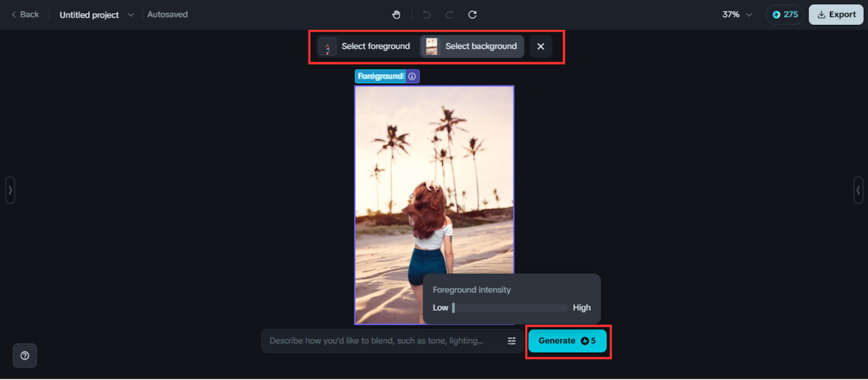
Task: Open the Untitled project name dropdown
Action: pyautogui.click(x=96, y=14)
